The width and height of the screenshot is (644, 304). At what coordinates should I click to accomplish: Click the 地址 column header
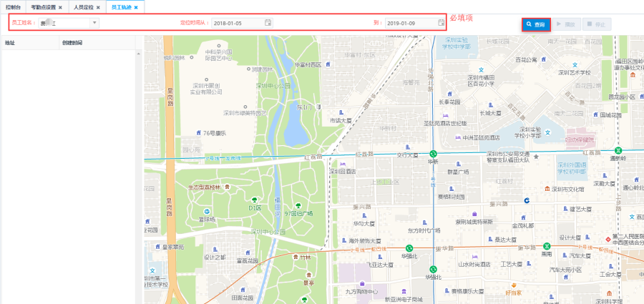coord(10,43)
